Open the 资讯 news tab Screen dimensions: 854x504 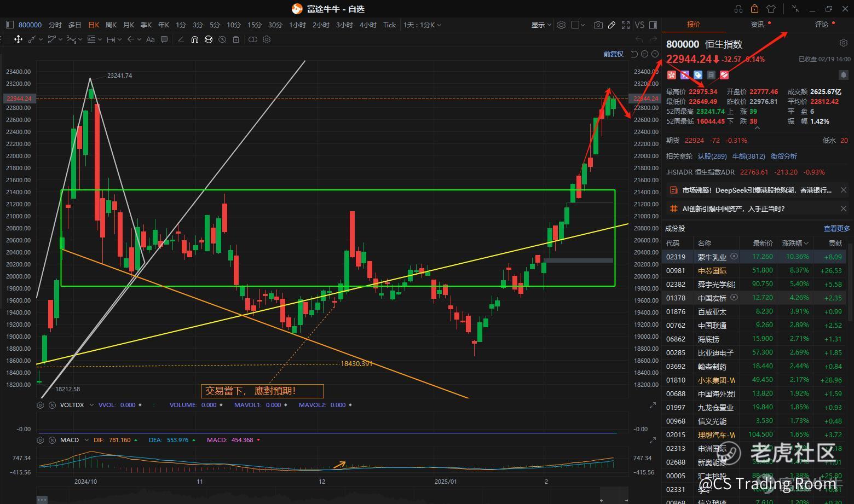tap(758, 24)
